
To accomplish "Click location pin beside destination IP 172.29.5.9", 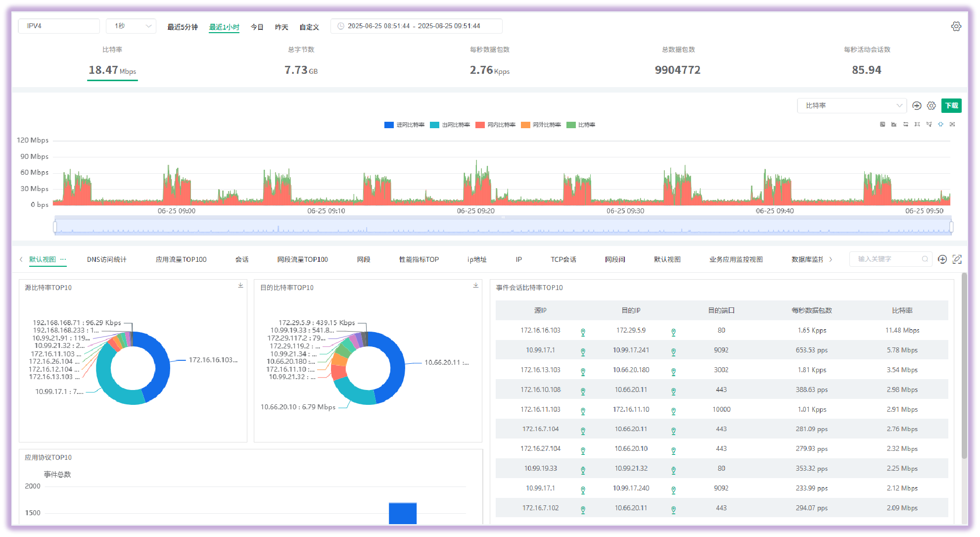I will [x=673, y=333].
